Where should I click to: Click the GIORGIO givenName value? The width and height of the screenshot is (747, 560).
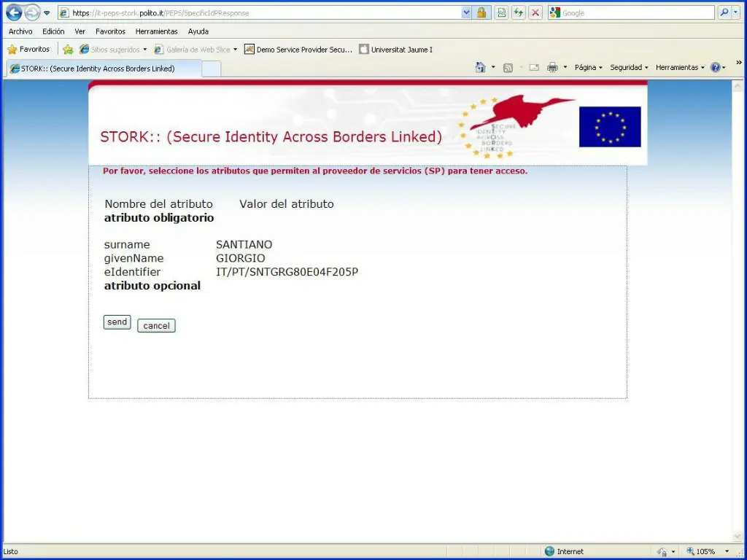coord(241,259)
